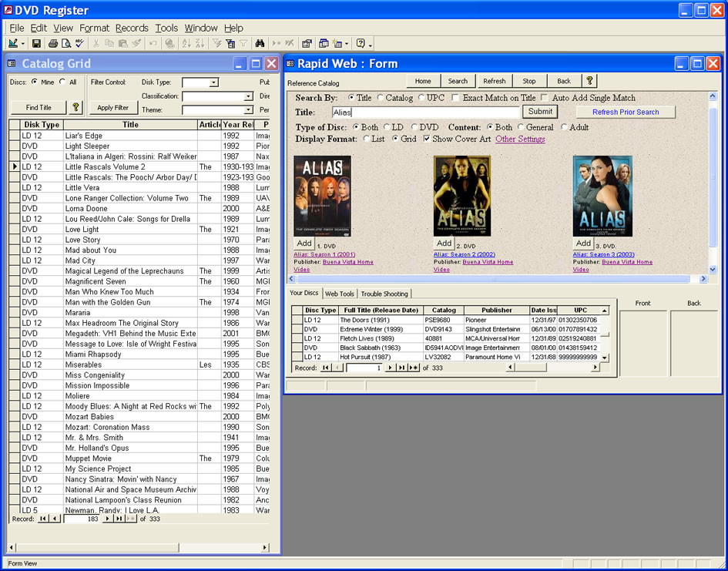Select the All discs radio button
This screenshot has height=571, width=728.
[63, 82]
